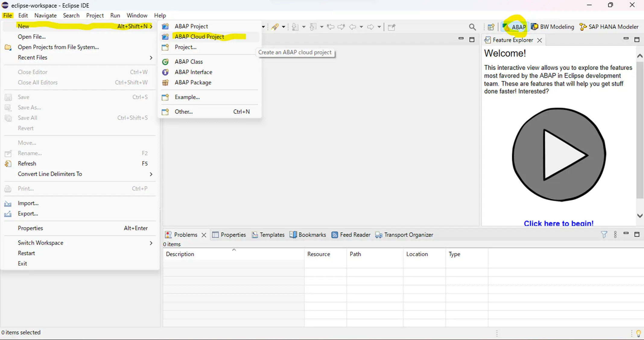Open the Problems view three-dot menu
The width and height of the screenshot is (644, 340).
point(615,234)
